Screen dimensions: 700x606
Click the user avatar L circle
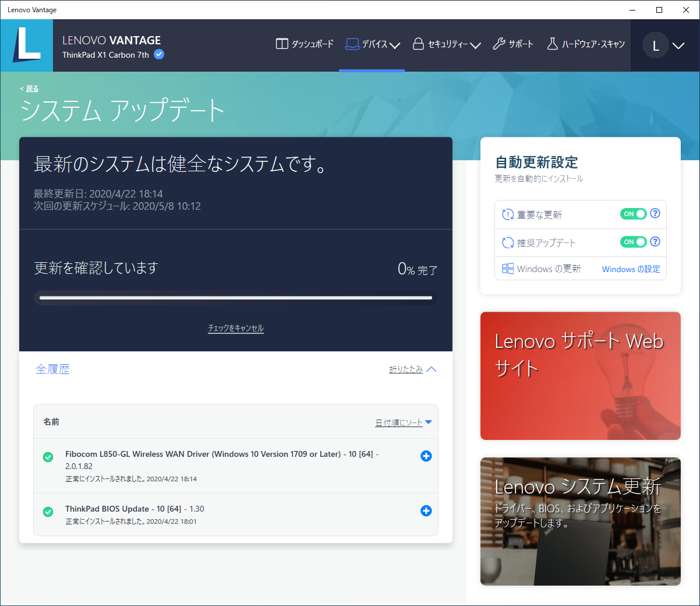656,45
